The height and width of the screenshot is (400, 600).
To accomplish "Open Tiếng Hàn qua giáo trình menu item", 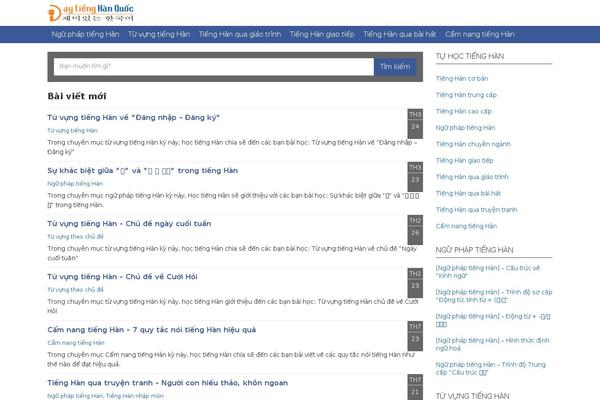I will 240,34.
